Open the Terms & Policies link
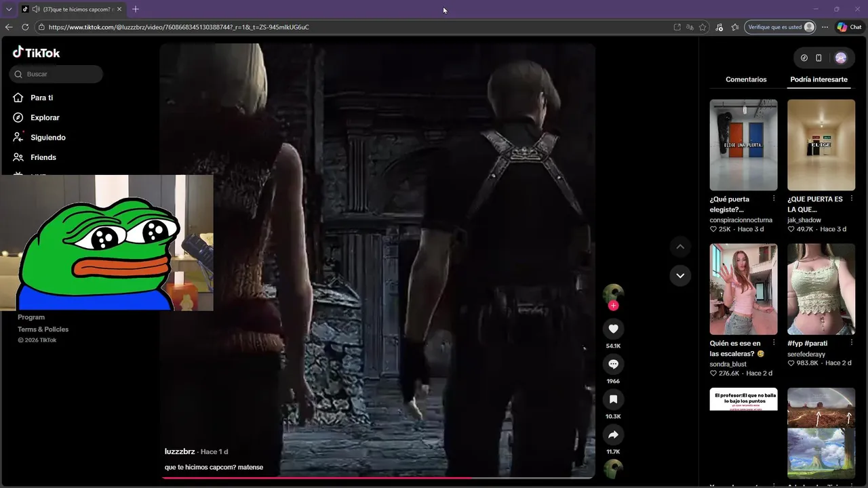Screen dimensions: 868x488 (43, 329)
